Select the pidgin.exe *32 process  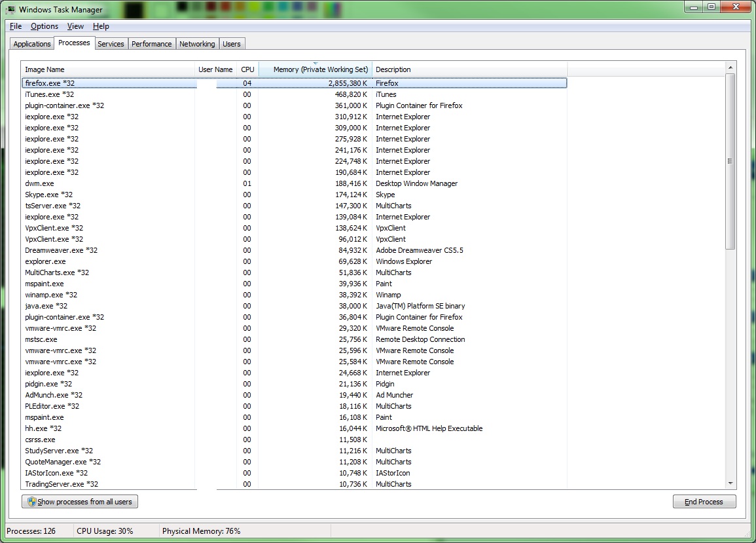coord(294,384)
